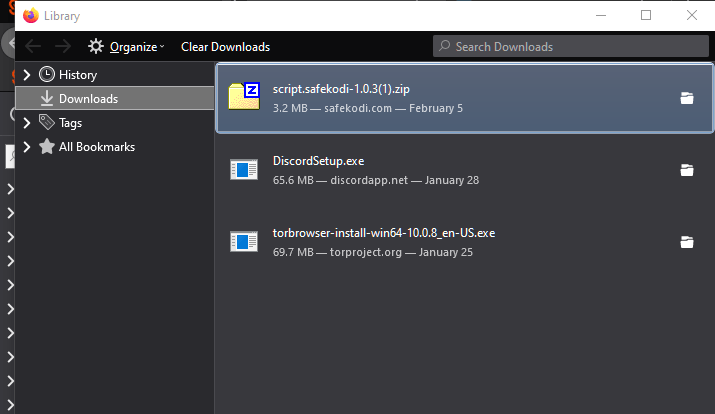The height and width of the screenshot is (414, 715).
Task: Clear Downloads from the list
Action: 225,47
